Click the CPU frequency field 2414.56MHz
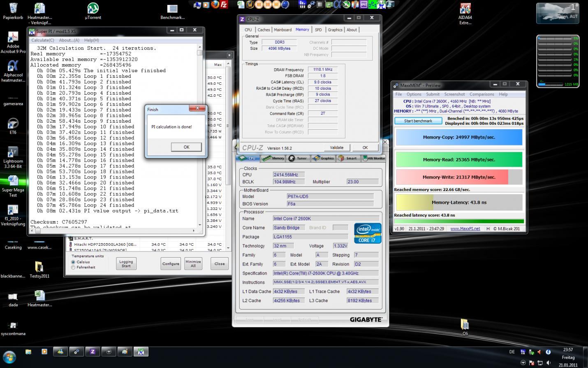 click(x=289, y=175)
